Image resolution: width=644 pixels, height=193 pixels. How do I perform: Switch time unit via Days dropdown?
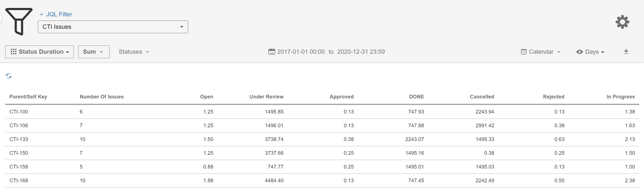[x=590, y=52]
